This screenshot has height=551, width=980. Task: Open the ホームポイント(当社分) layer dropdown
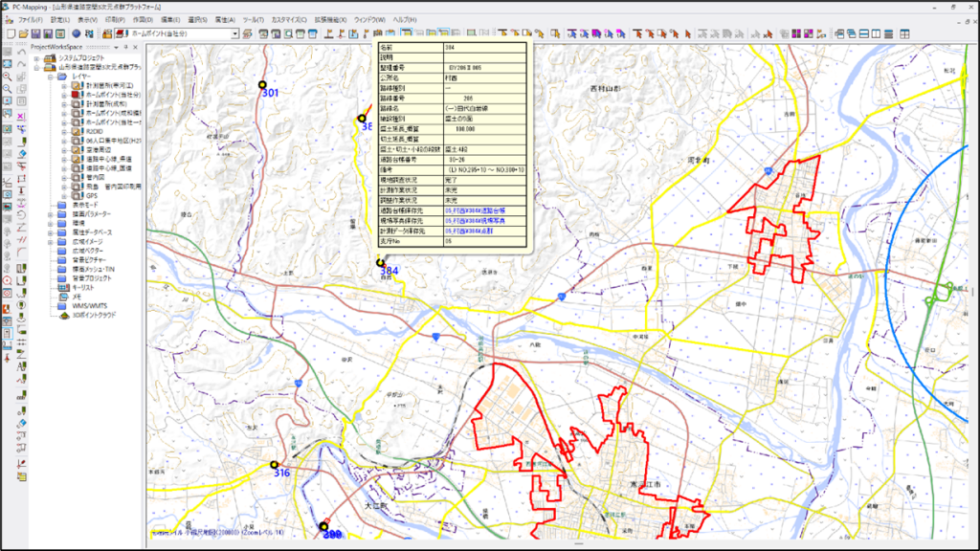click(236, 33)
